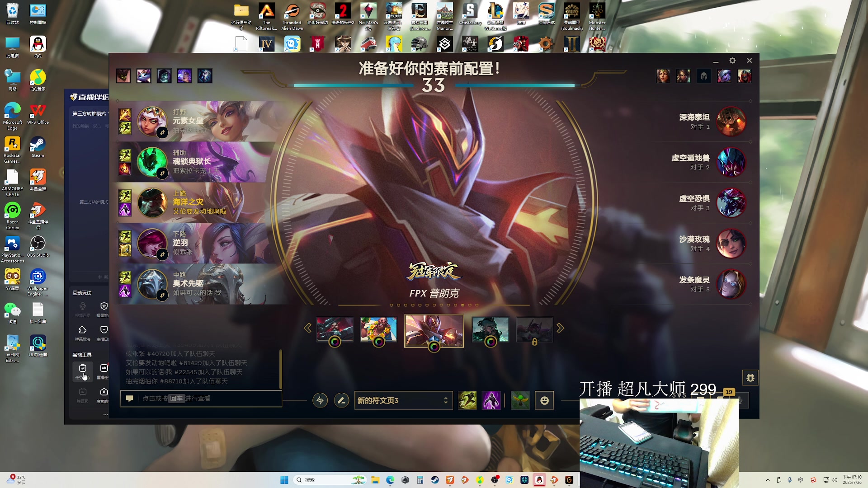Open Steam desktop shortcut
This screenshot has height=488, width=868.
point(38,147)
